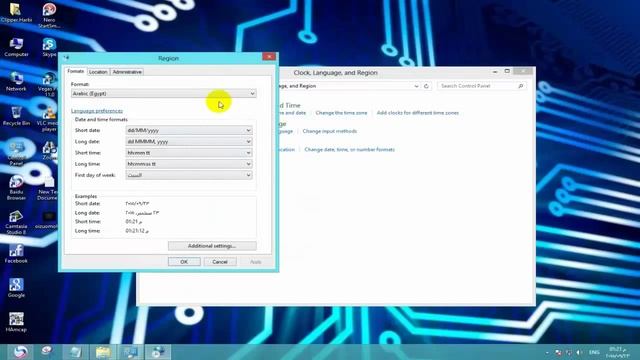
Task: Open the Camtasia Studio 8 icon
Action: click(x=16, y=222)
